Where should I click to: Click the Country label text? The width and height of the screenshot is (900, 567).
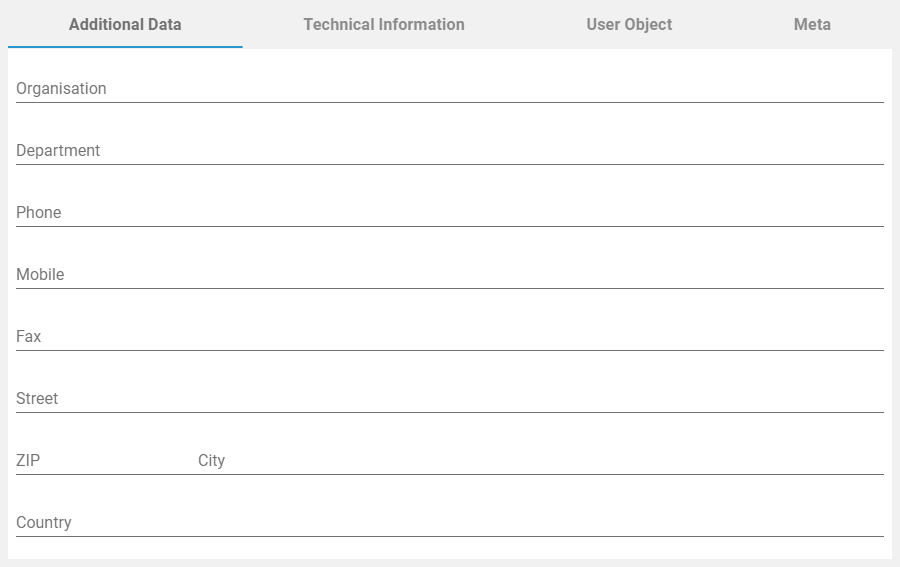click(44, 523)
